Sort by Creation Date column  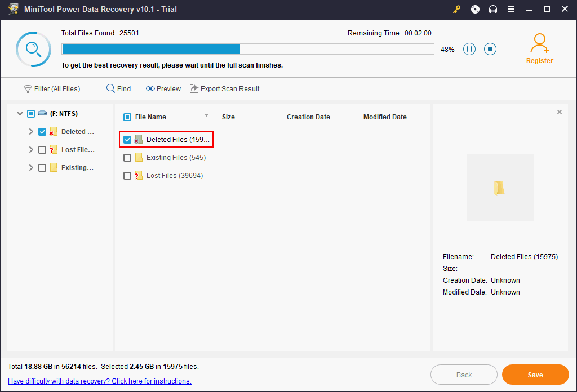308,117
